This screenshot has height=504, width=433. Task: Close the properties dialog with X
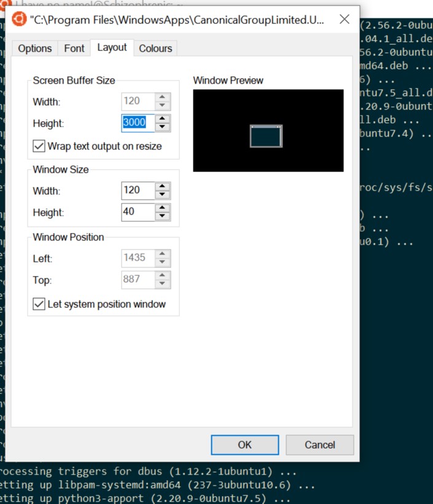tap(345, 19)
